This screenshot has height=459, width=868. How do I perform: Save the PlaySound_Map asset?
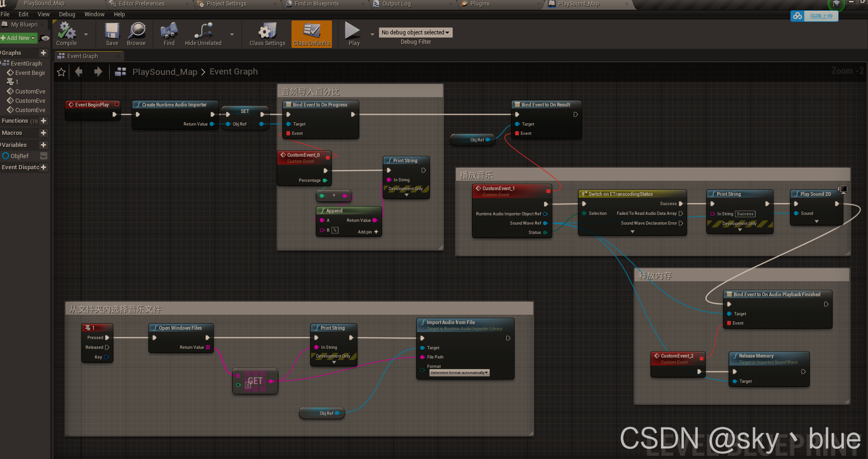click(112, 33)
